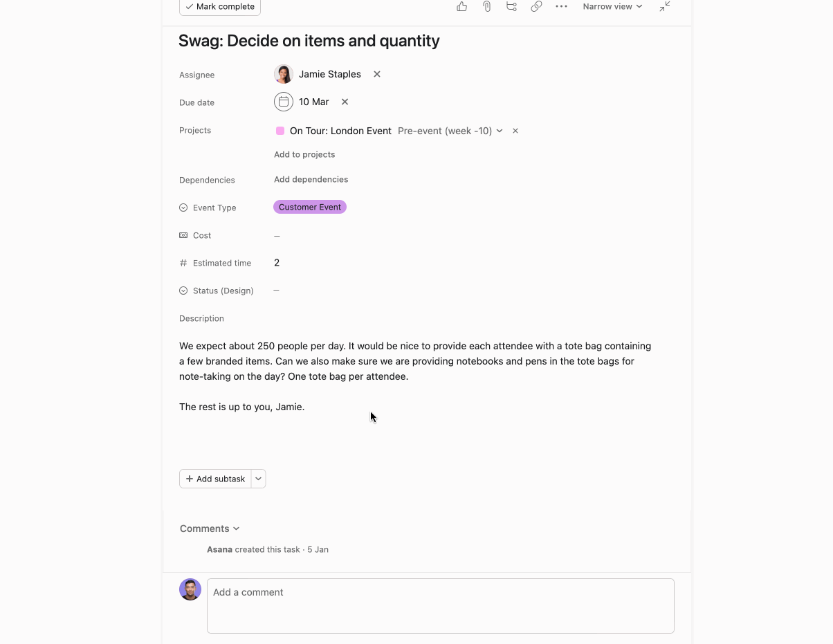The width and height of the screenshot is (833, 644).
Task: Copy the task link icon
Action: (x=536, y=6)
